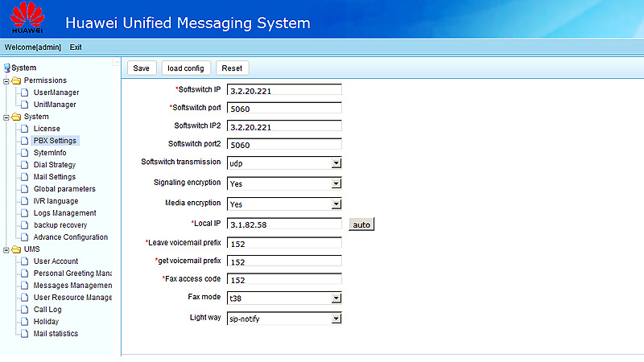This screenshot has height=362, width=644.
Task: Click the Huawei logo
Action: click(27, 17)
